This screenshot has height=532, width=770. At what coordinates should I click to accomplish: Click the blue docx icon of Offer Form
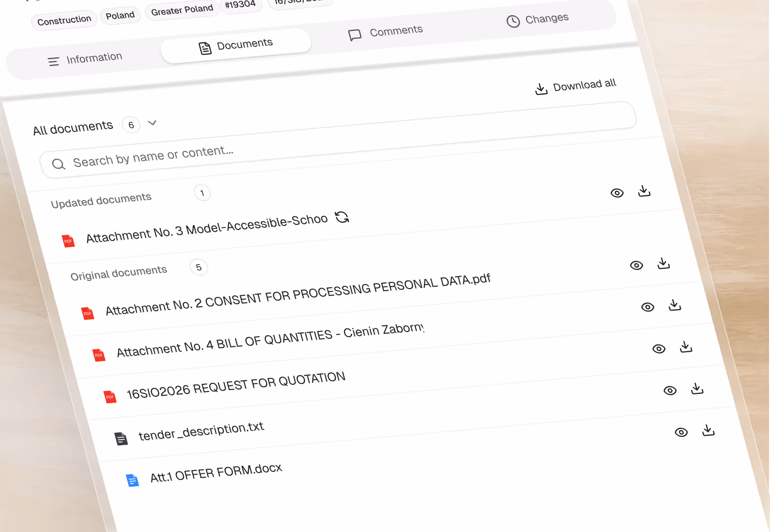pos(132,480)
